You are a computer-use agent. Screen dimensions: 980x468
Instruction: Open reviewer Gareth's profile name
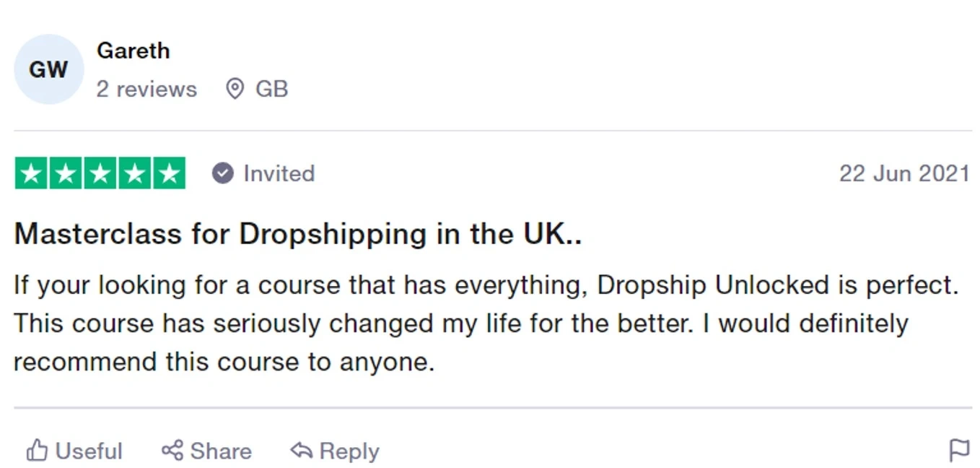pos(134,51)
